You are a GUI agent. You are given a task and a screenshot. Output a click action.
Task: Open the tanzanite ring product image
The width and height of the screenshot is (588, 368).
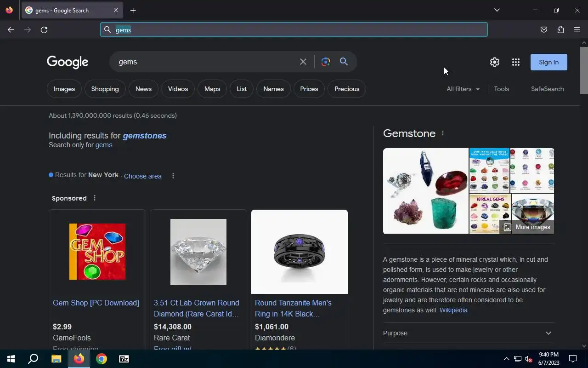pyautogui.click(x=300, y=252)
